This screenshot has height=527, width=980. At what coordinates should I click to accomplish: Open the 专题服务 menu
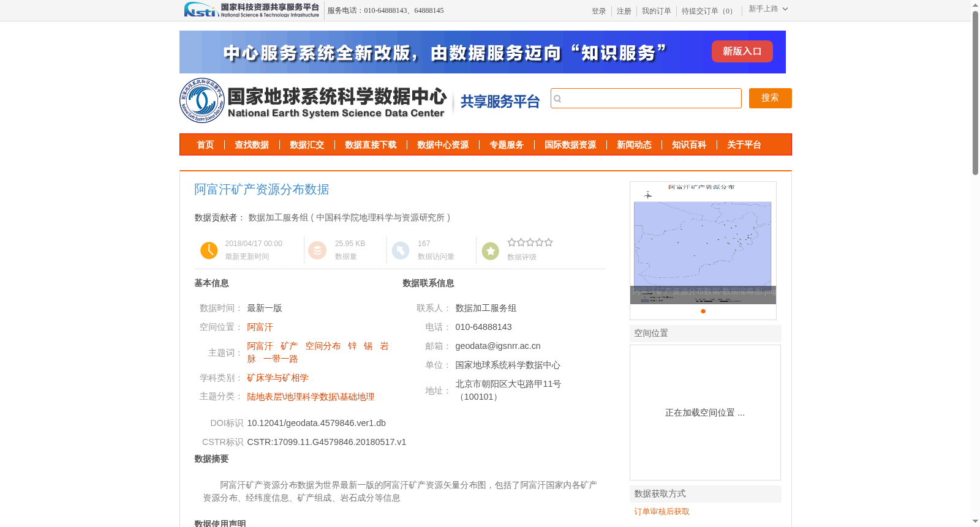coord(507,144)
